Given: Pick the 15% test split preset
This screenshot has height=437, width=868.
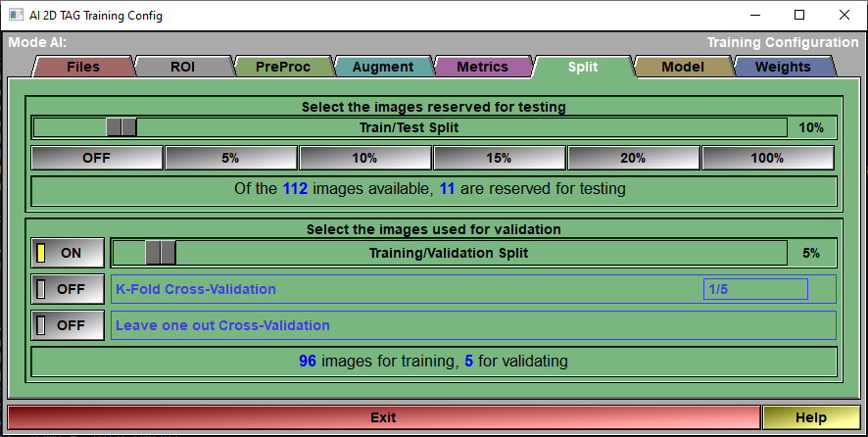Looking at the screenshot, I should pos(499,158).
